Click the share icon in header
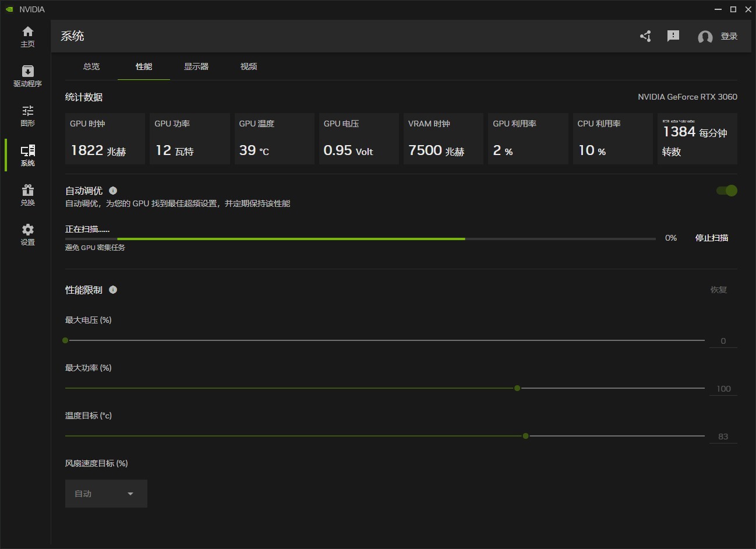Viewport: 756px width, 549px height. pos(645,36)
